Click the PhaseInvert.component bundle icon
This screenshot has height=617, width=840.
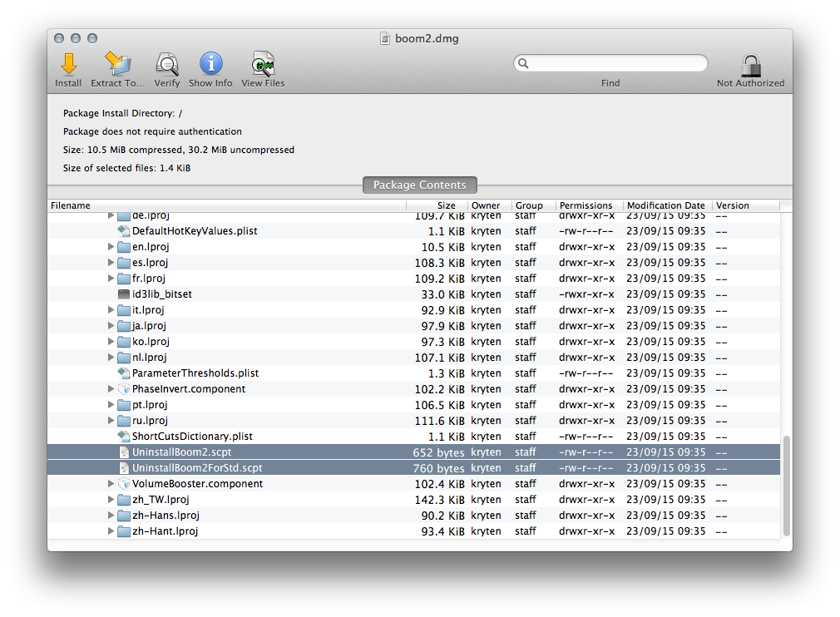point(124,389)
